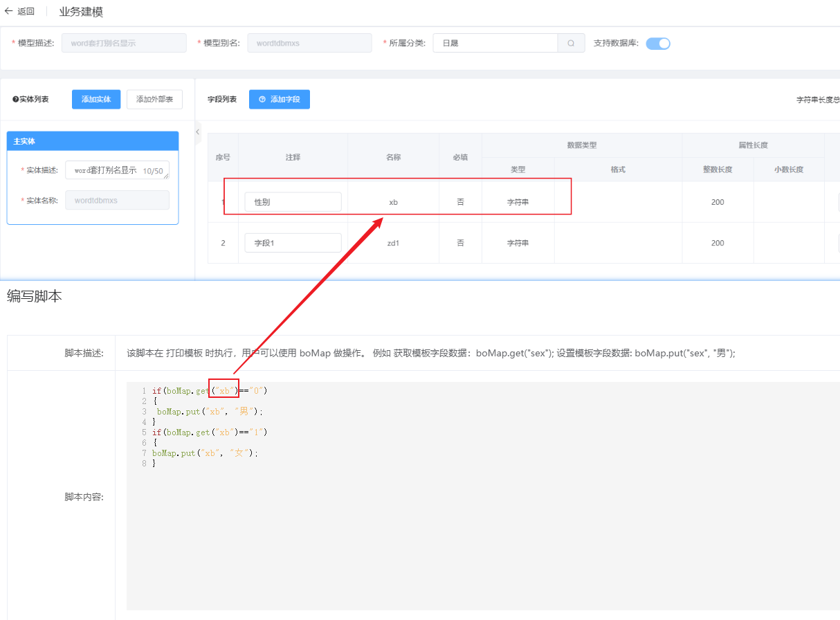Select the 主实体 entity header
Viewport: 840px width, 620px height.
93,141
